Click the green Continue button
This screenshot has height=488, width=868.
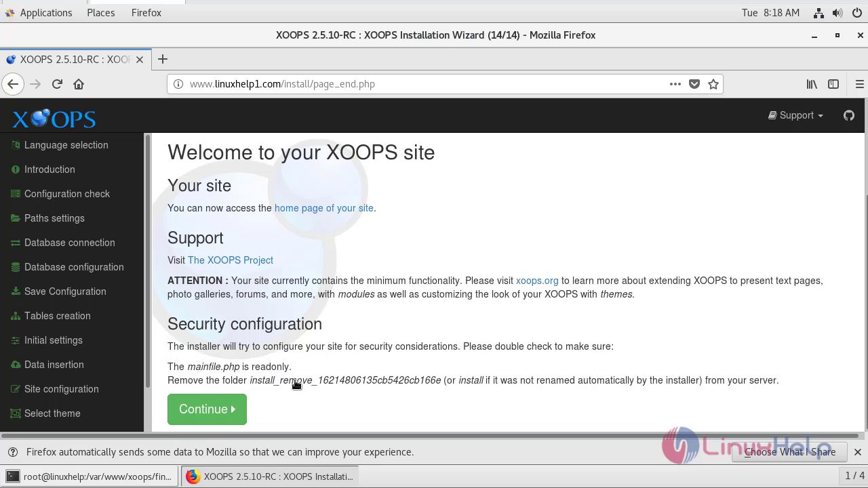tap(207, 409)
